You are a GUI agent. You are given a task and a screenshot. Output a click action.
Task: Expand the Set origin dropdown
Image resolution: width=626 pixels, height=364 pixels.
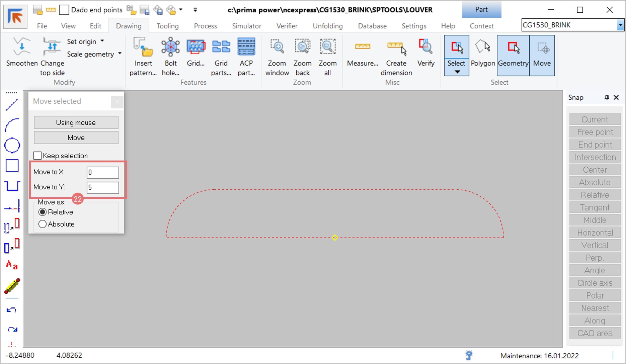pyautogui.click(x=102, y=41)
